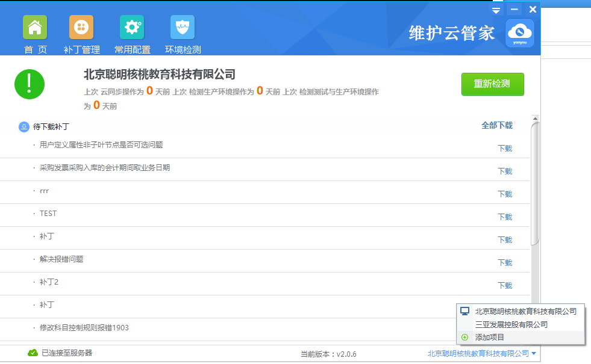Open the 常用配置 gear icon
The height and width of the screenshot is (364, 591).
tap(132, 27)
